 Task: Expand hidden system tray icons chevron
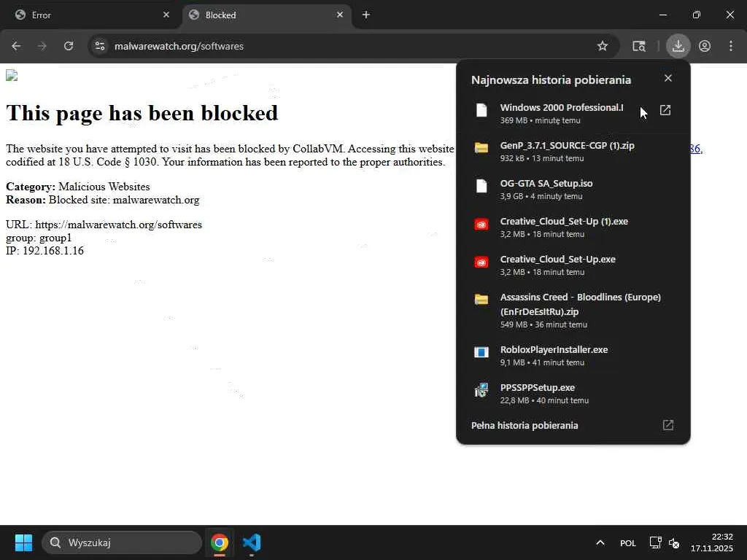tap(600, 542)
